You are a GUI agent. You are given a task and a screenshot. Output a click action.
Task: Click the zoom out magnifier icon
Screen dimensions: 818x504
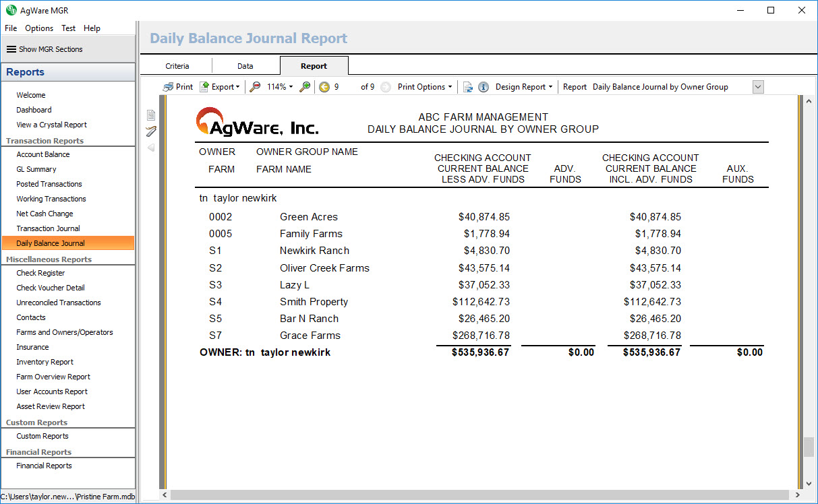(255, 87)
